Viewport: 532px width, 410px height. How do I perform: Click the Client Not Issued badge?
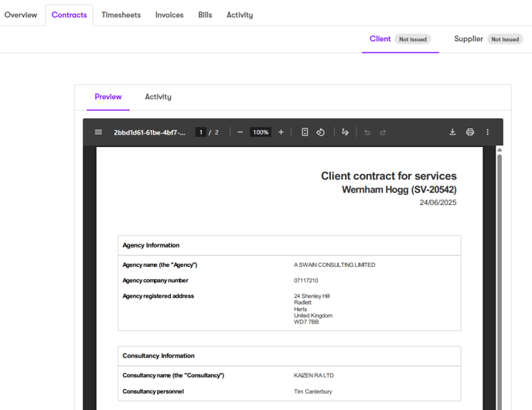tap(413, 39)
